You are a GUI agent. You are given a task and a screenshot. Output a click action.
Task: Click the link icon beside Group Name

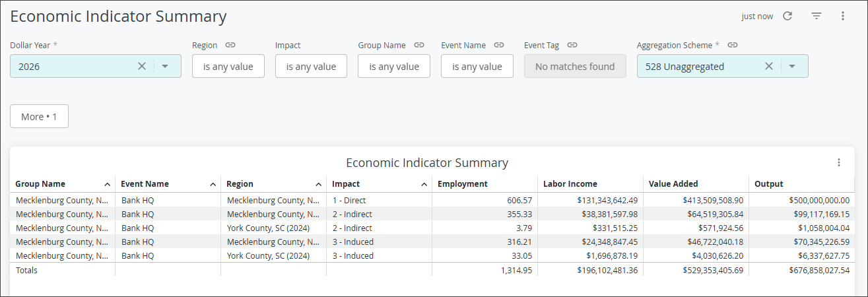[x=419, y=45]
